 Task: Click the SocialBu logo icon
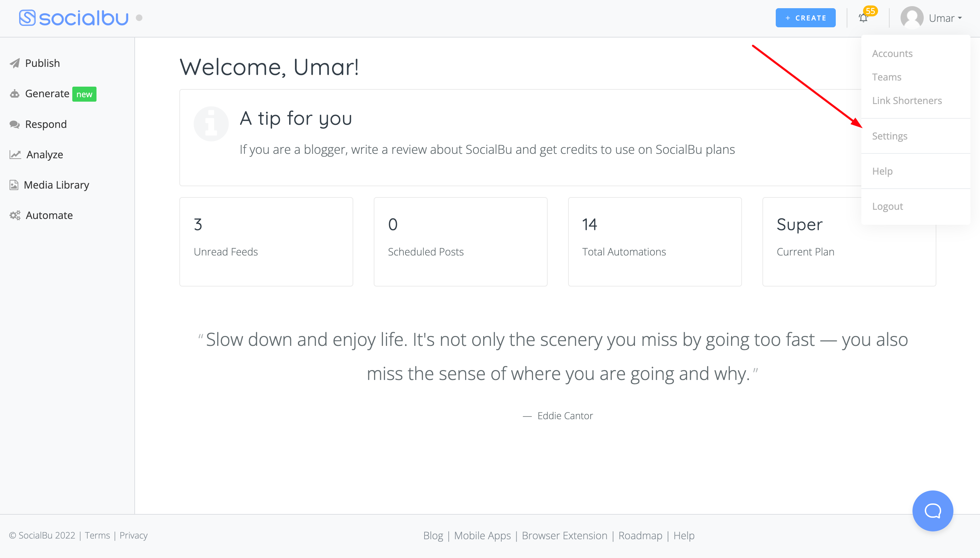[27, 18]
